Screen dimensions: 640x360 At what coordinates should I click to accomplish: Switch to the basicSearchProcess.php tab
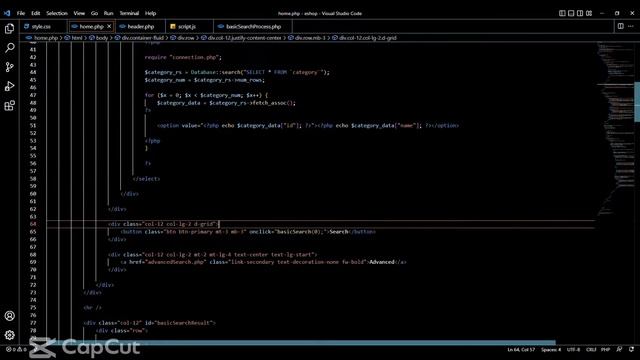tap(253, 27)
